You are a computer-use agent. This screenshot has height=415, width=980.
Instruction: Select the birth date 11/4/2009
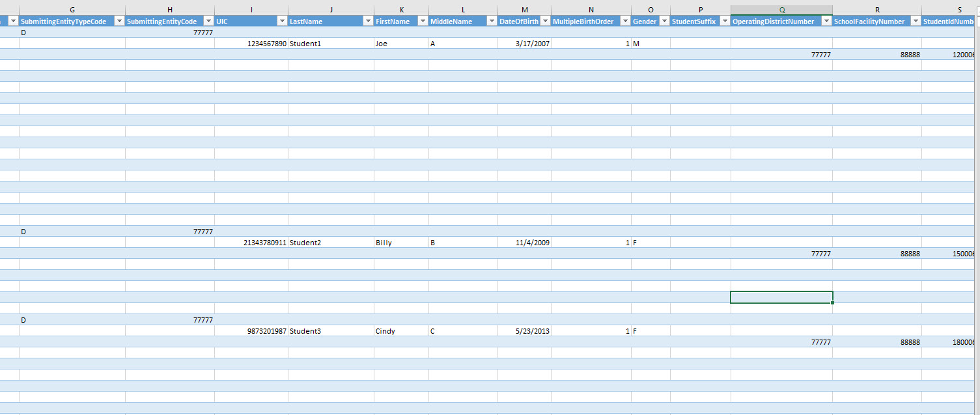pos(524,243)
